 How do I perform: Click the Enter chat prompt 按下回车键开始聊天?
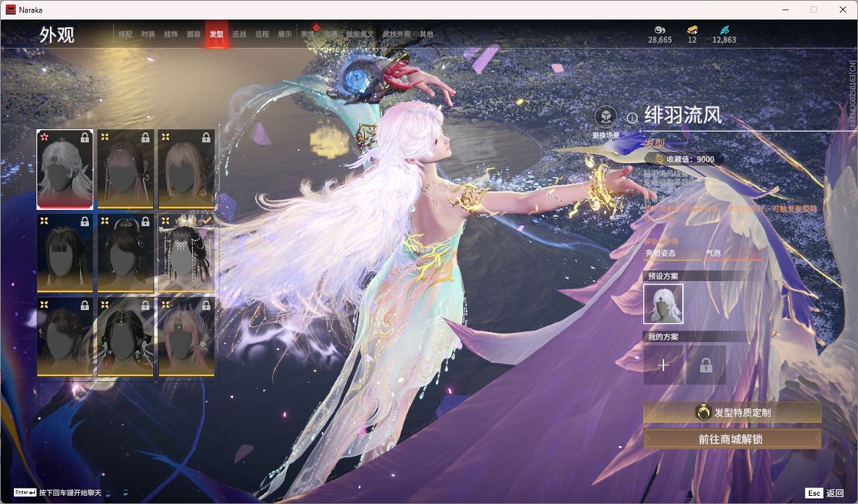point(58,493)
